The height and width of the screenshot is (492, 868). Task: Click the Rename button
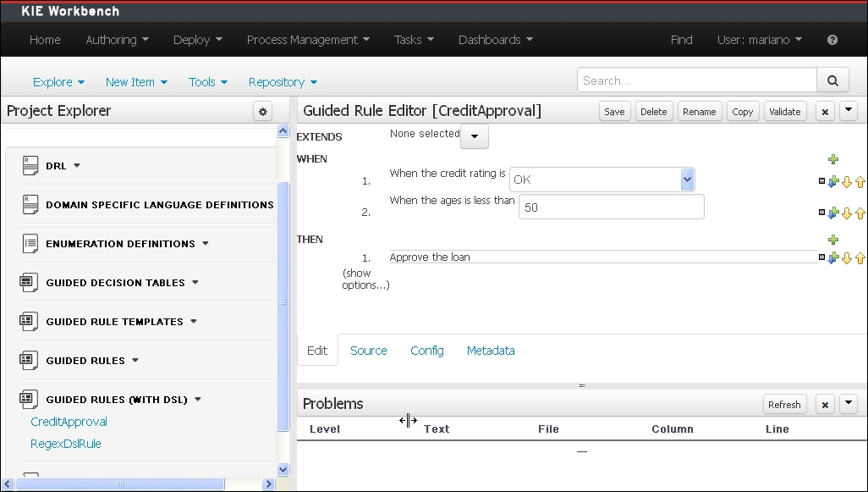[x=699, y=112]
